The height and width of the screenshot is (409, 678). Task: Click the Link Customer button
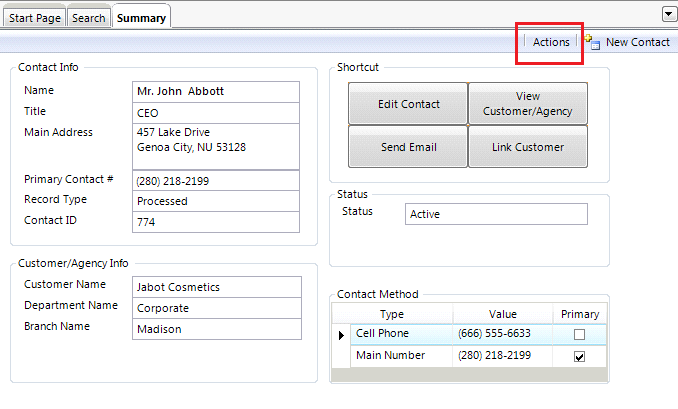point(528,147)
